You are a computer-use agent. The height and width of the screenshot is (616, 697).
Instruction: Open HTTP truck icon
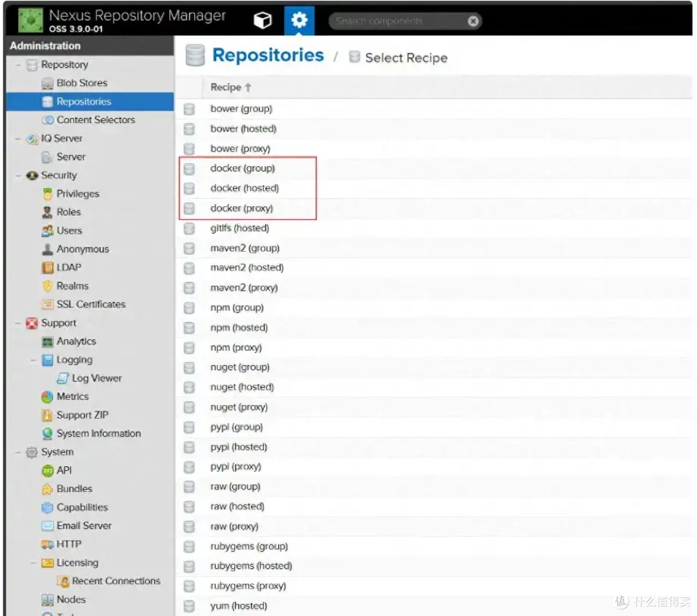tap(47, 544)
